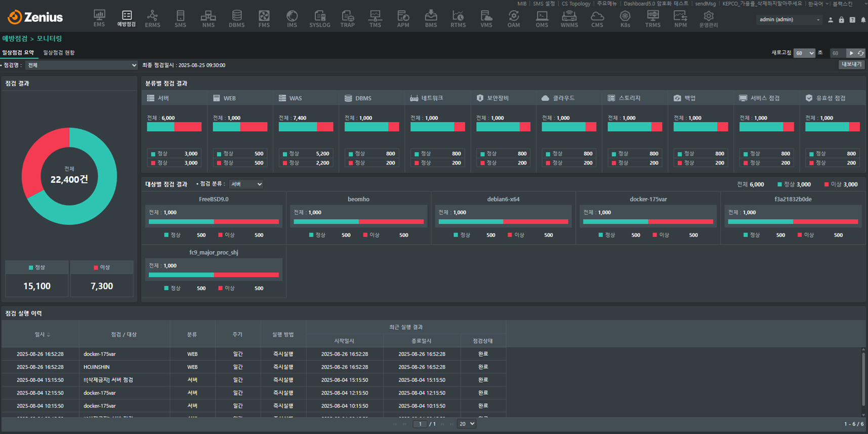Click the 내보내기 export button
868x434 pixels.
click(x=851, y=65)
